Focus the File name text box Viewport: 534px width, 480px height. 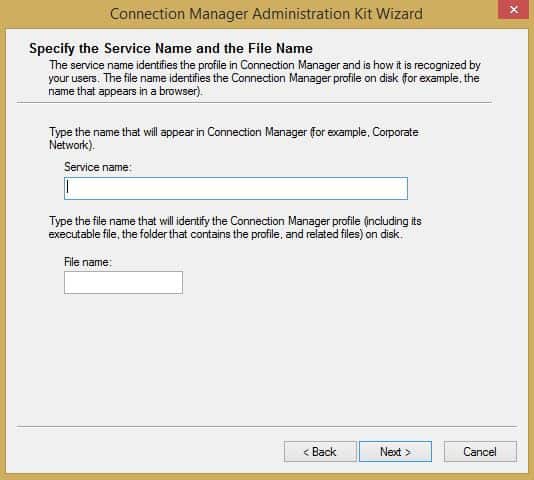[x=123, y=282]
